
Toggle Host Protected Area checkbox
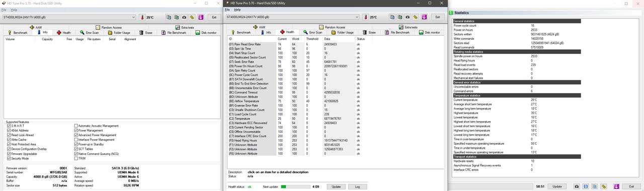[x=9, y=144]
